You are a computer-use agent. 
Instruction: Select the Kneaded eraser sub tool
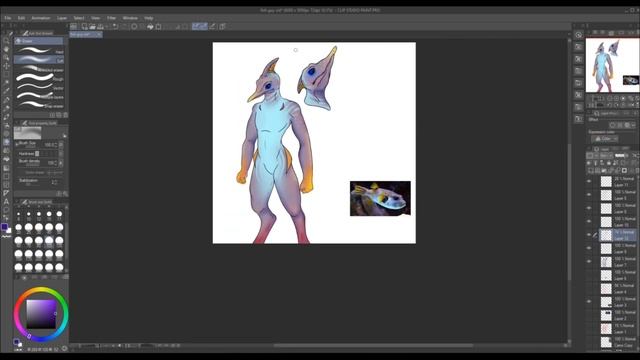[x=39, y=69]
